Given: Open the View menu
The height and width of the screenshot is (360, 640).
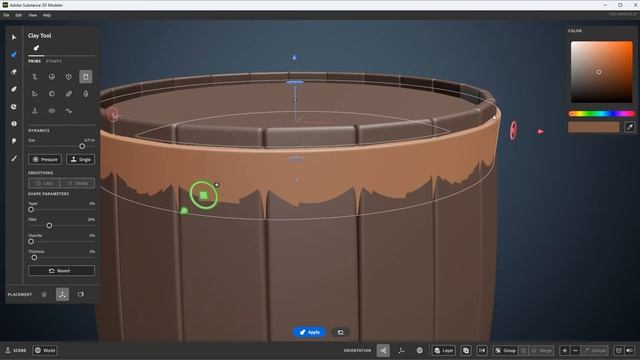Looking at the screenshot, I should click(x=33, y=15).
